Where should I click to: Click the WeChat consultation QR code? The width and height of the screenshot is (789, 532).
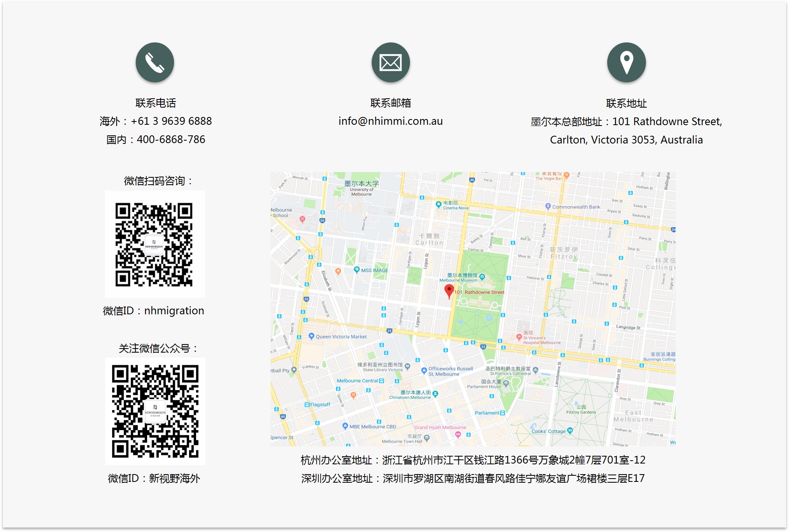click(154, 244)
